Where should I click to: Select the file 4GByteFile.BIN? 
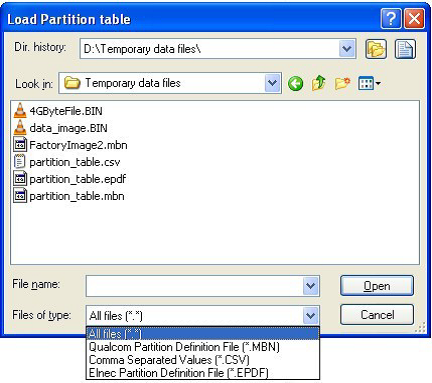click(x=66, y=111)
